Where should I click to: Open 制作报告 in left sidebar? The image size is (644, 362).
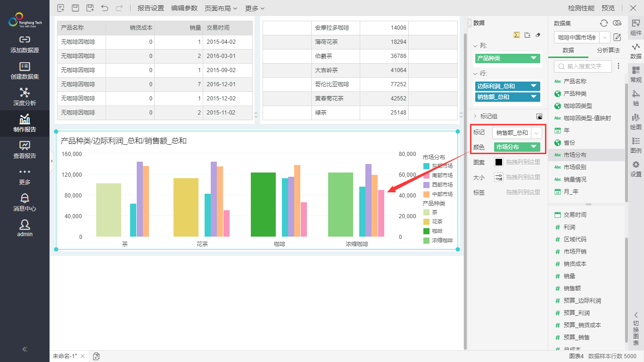25,123
